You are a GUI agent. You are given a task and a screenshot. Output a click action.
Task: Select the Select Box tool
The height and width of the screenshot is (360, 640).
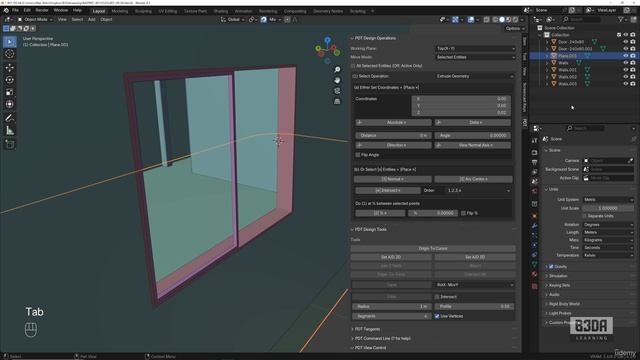point(9,42)
